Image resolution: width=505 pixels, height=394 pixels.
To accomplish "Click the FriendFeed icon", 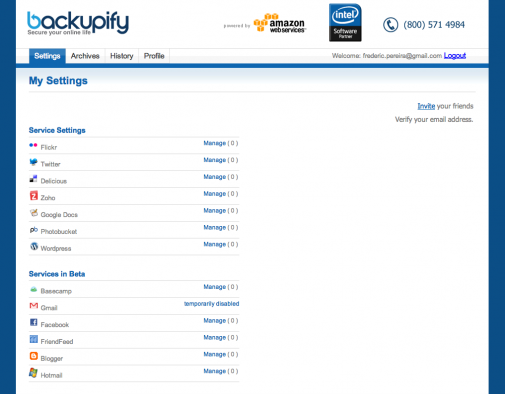I will pyautogui.click(x=34, y=339).
